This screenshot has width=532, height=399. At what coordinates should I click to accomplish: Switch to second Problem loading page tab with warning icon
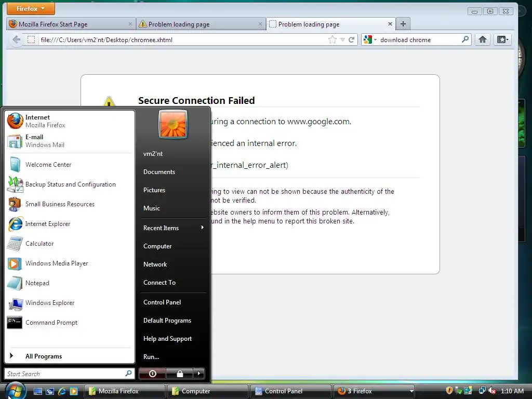pos(201,24)
